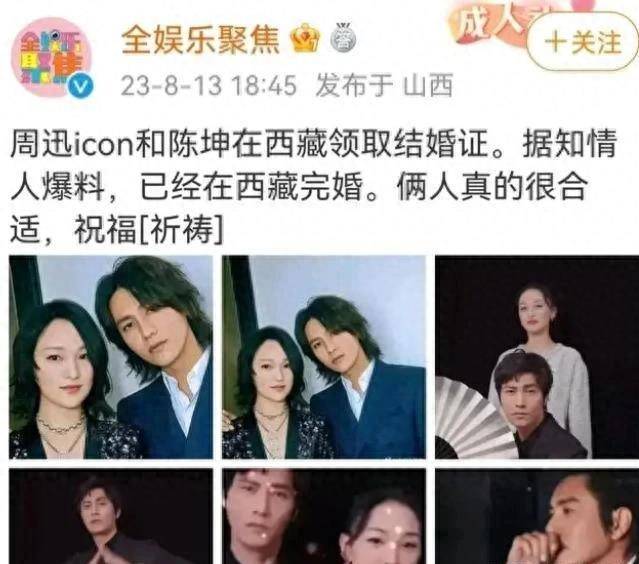Open the 全娱乐聚焦 username link

coord(201,39)
